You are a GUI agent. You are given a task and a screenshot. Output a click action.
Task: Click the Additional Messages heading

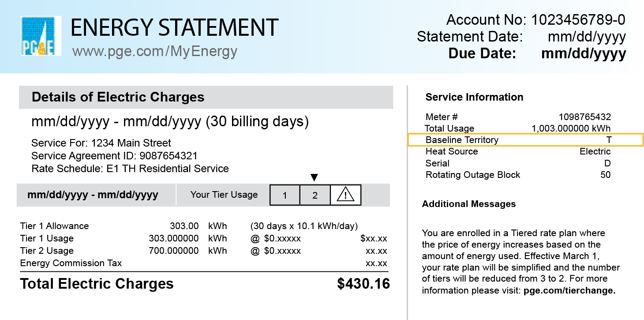coord(469,204)
